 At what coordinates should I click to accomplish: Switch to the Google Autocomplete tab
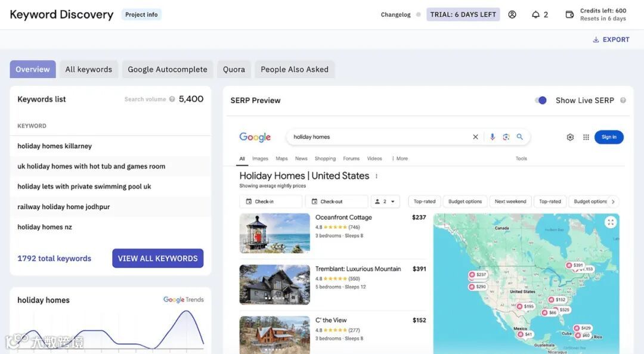[168, 69]
